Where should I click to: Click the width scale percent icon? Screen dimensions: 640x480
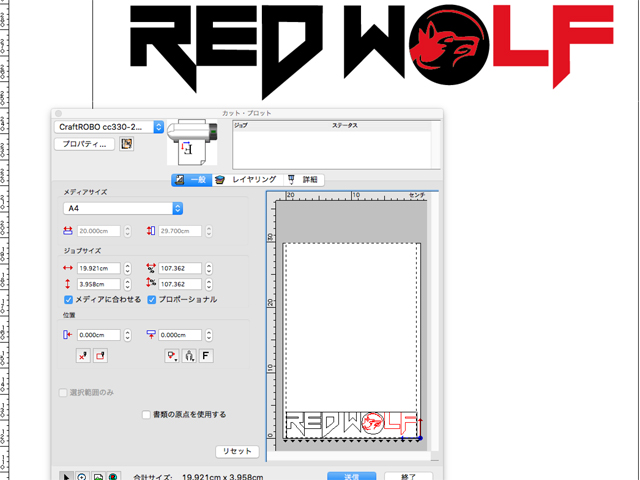[x=151, y=268]
